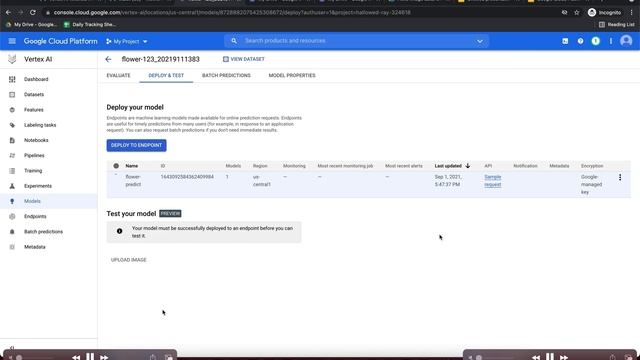Screen dimensions: 640x360
Task: Pause the left media player at bottom
Action: (90, 357)
